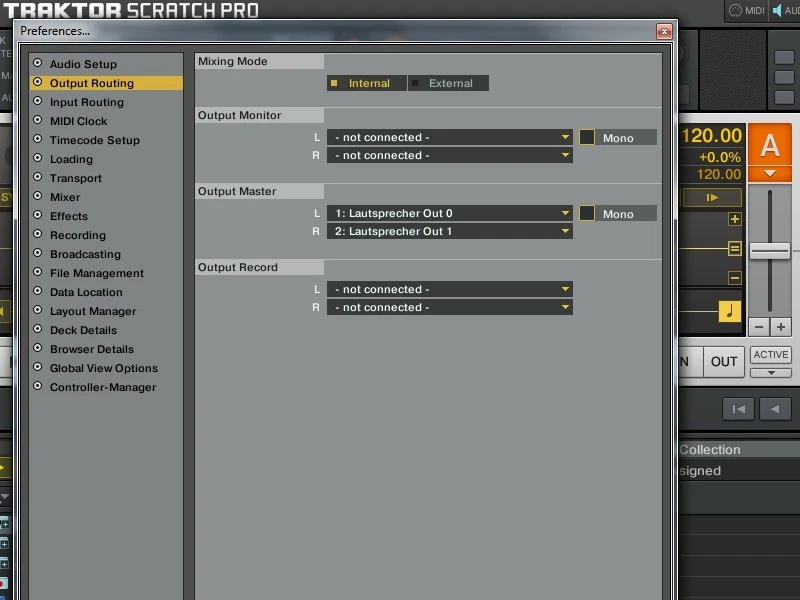
Task: Click the orange deck A icon
Action: [769, 146]
